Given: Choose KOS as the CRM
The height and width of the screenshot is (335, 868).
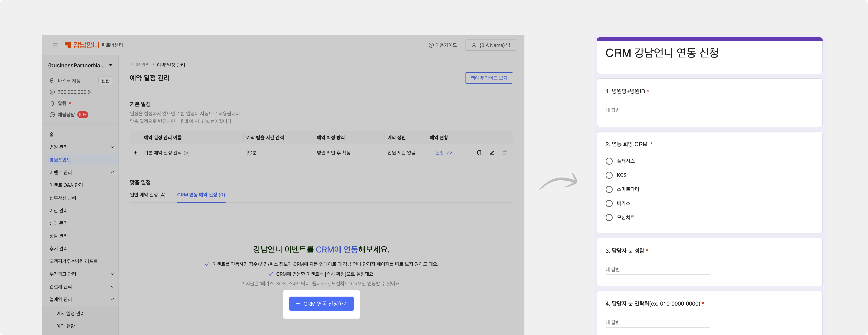Looking at the screenshot, I should click(609, 175).
